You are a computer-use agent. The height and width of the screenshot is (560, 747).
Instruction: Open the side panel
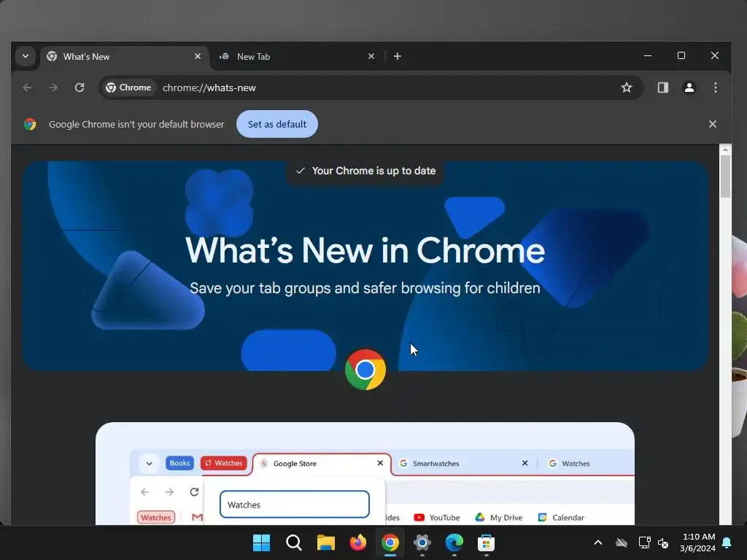pos(662,87)
